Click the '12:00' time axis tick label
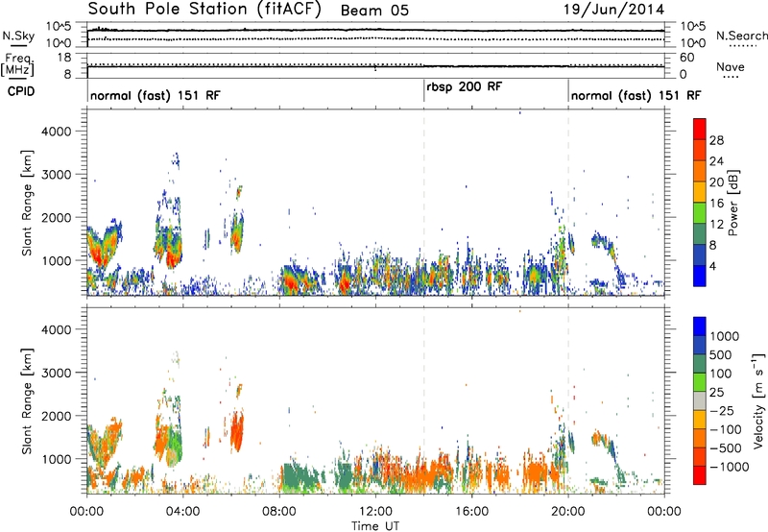Image resolution: width=768 pixels, height=532 pixels. [375, 512]
